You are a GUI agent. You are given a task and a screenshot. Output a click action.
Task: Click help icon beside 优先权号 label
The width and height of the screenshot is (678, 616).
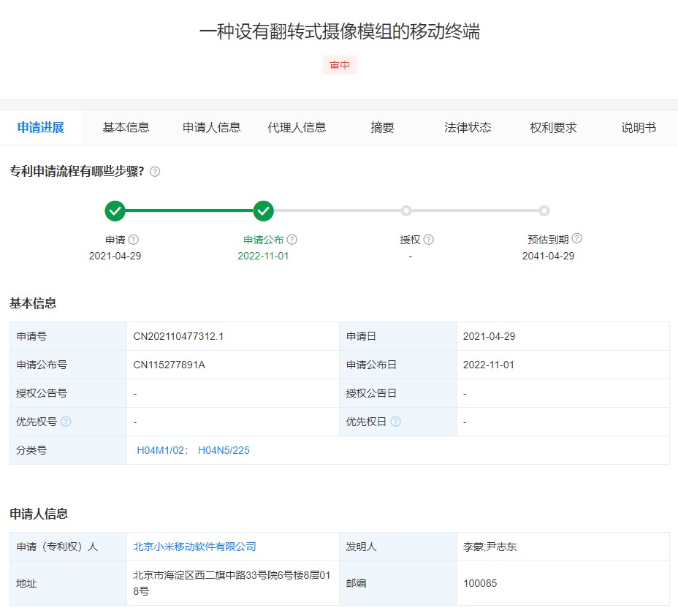66,422
